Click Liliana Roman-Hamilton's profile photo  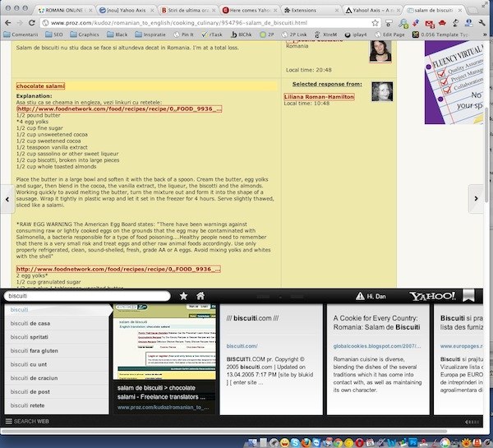(382, 91)
